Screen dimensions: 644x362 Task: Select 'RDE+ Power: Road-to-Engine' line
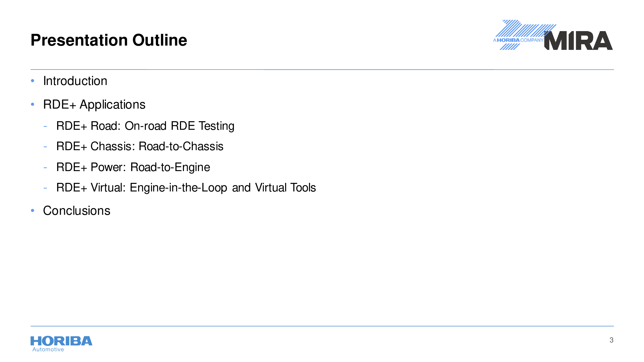[x=133, y=167]
